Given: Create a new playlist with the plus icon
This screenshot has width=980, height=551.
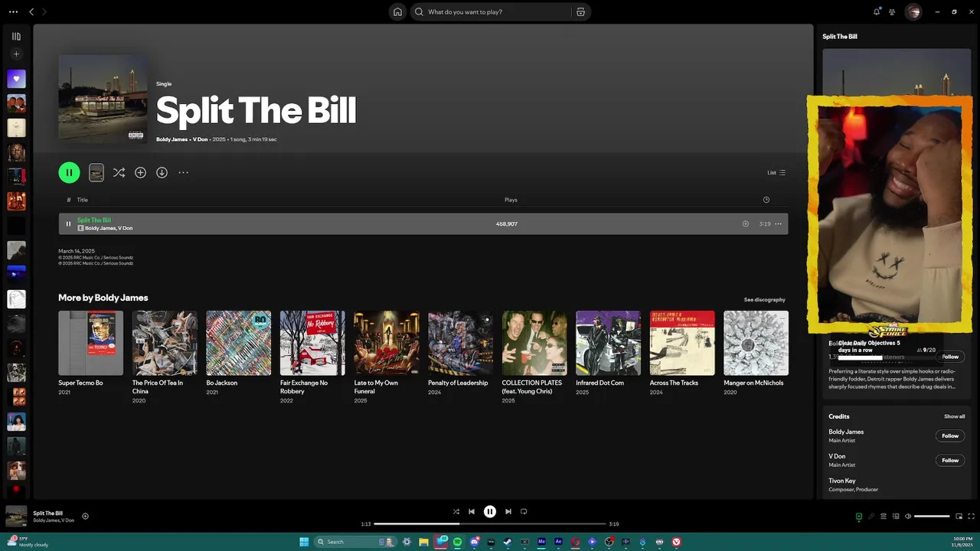Looking at the screenshot, I should tap(16, 54).
